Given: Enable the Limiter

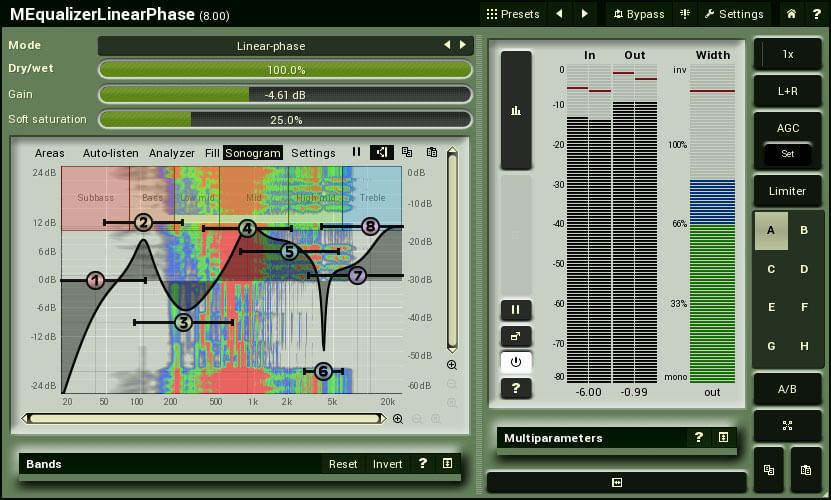Looking at the screenshot, I should [787, 191].
